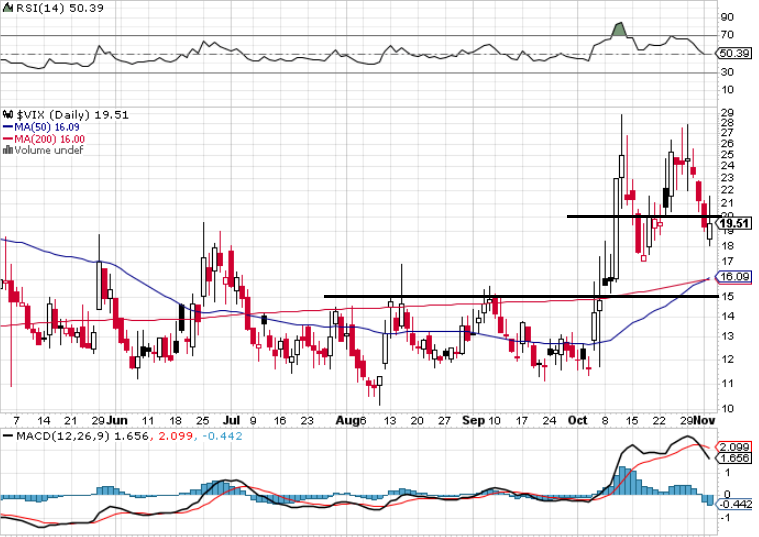Click the Volume legend bar icon
759x537 pixels.
(6, 151)
